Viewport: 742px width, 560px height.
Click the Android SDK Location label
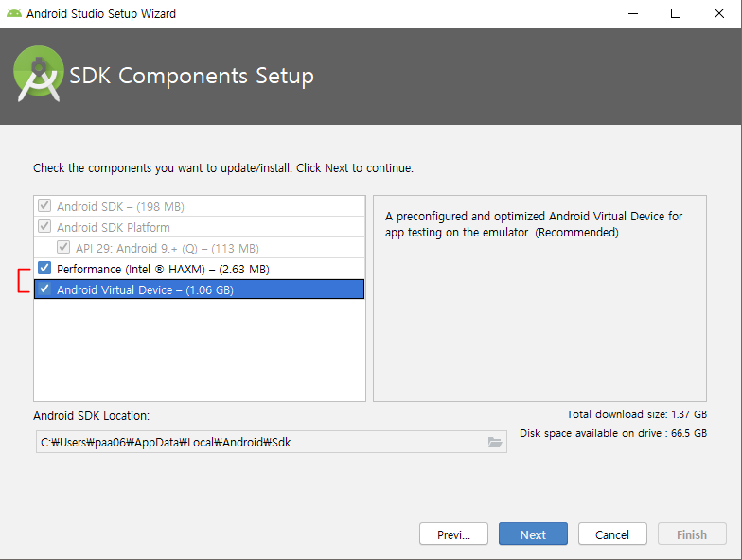point(91,416)
